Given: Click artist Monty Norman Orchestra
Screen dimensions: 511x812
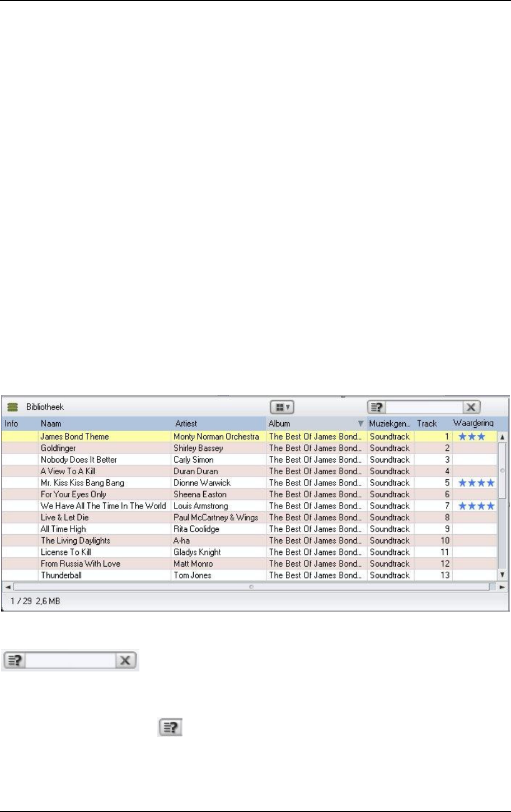Looking at the screenshot, I should tap(216, 436).
